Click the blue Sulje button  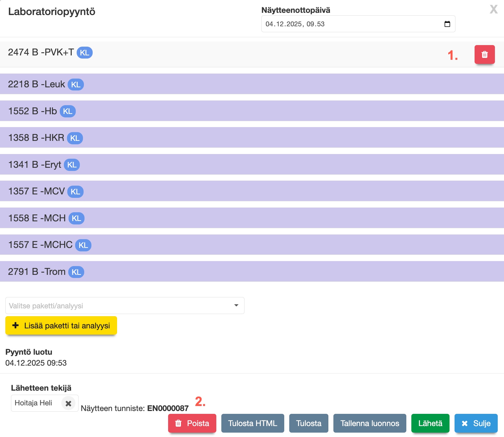476,423
